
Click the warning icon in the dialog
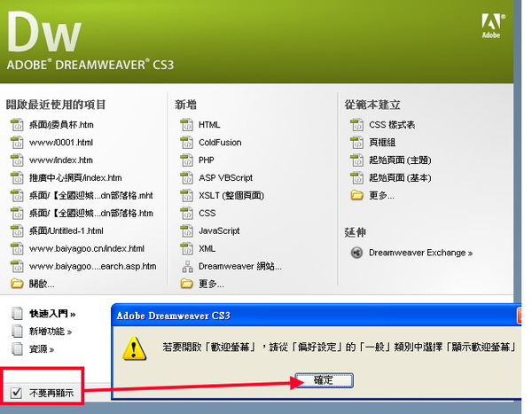[x=135, y=348]
